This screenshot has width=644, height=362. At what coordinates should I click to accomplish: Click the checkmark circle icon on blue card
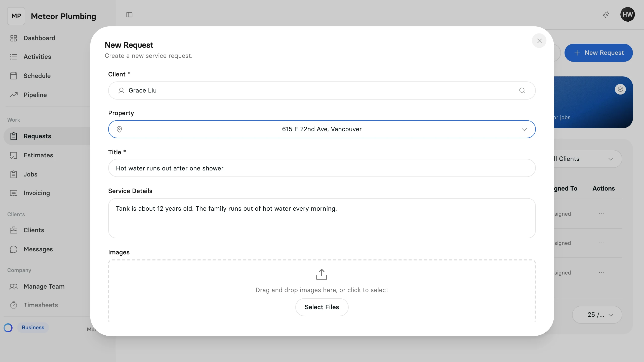coord(620,89)
